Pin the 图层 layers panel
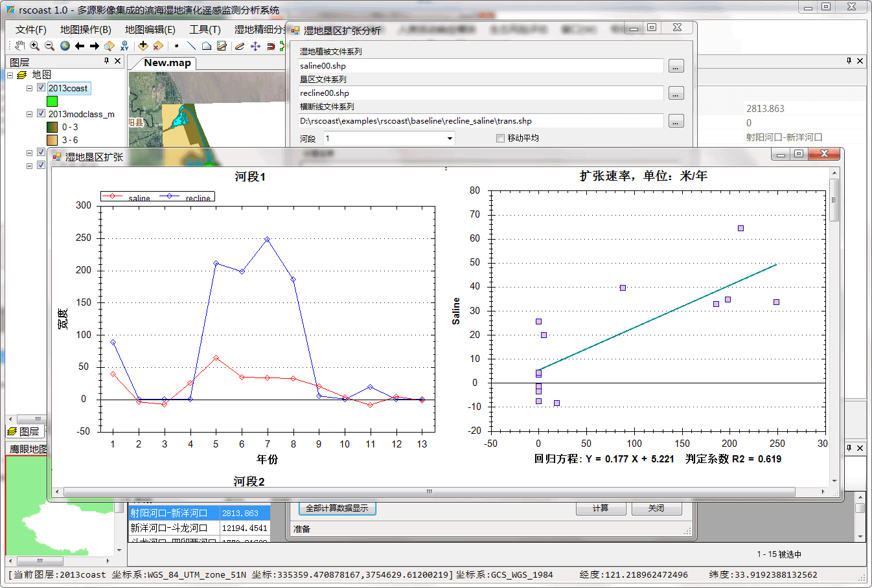The width and height of the screenshot is (872, 588). click(x=106, y=61)
